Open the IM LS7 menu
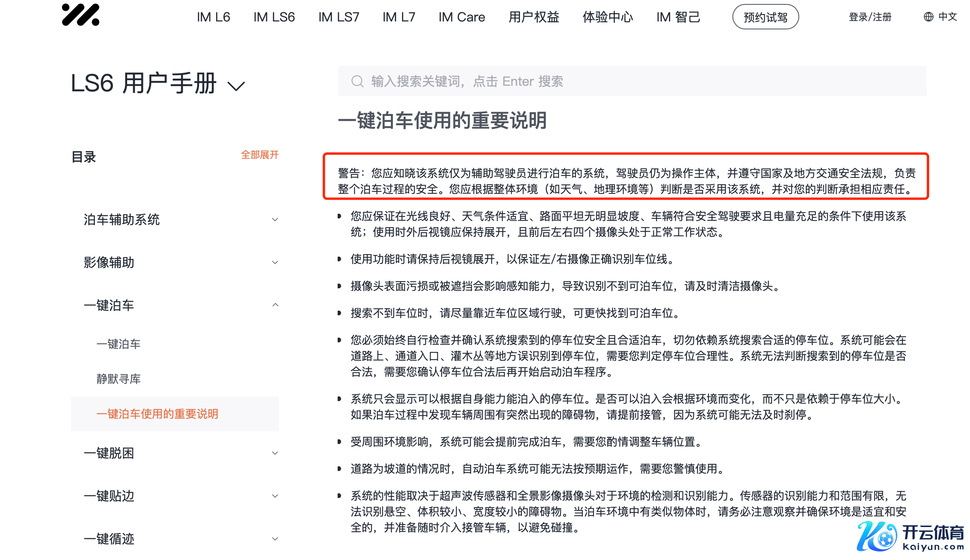Viewport: 970px width, 560px height. (338, 17)
